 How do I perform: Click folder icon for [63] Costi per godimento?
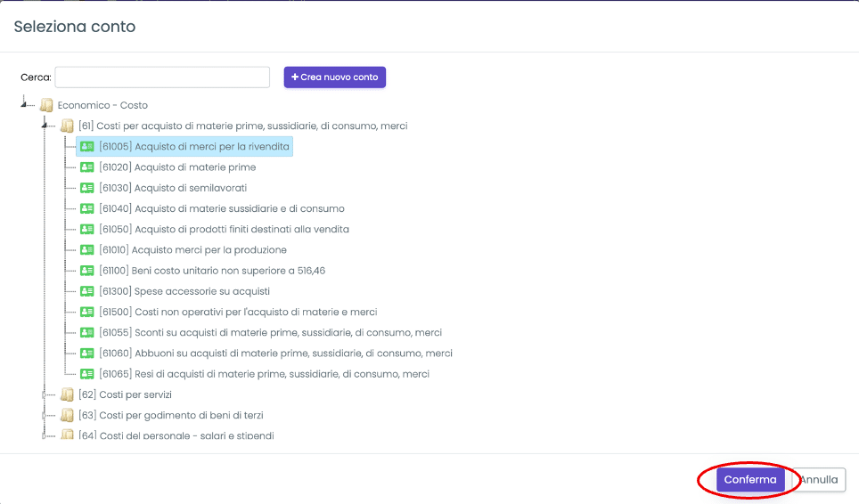coord(67,415)
